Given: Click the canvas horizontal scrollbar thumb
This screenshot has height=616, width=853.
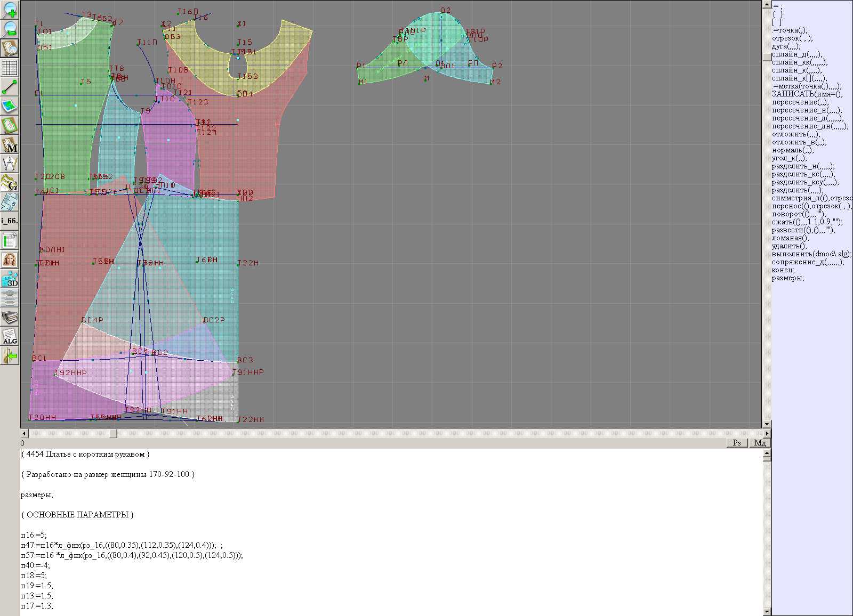Looking at the screenshot, I should click(113, 434).
